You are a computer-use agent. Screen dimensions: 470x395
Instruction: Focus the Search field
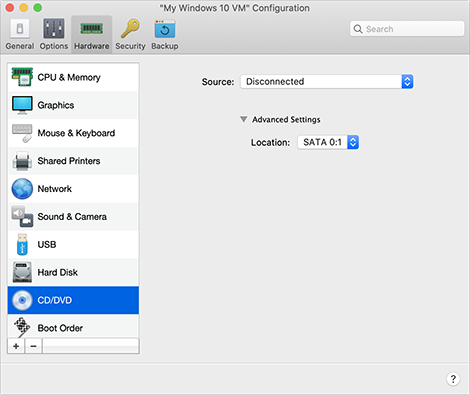click(407, 29)
